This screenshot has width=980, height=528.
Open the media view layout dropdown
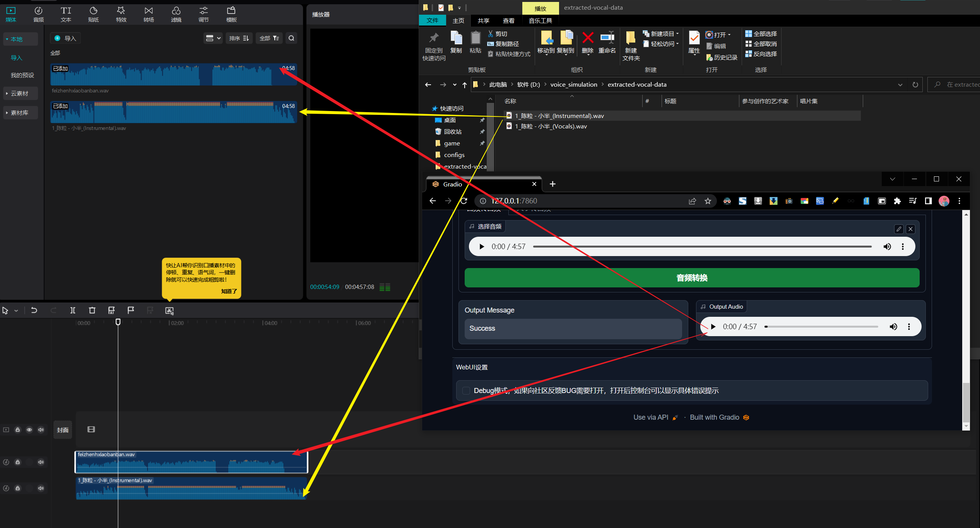pyautogui.click(x=213, y=38)
